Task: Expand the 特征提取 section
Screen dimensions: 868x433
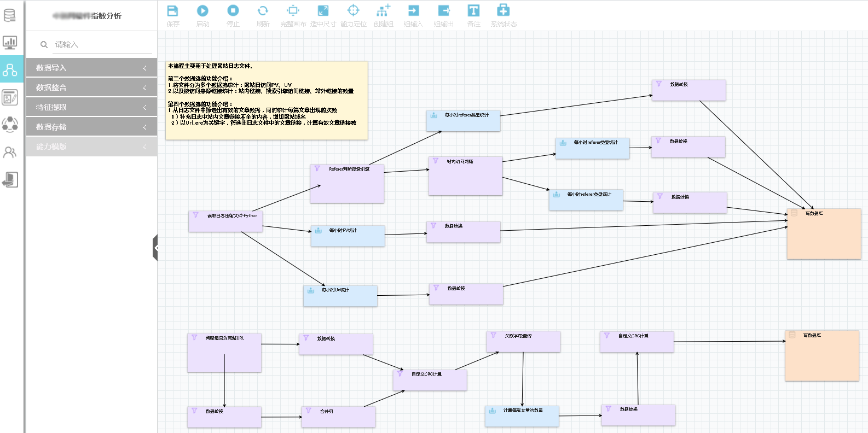Action: (91, 107)
